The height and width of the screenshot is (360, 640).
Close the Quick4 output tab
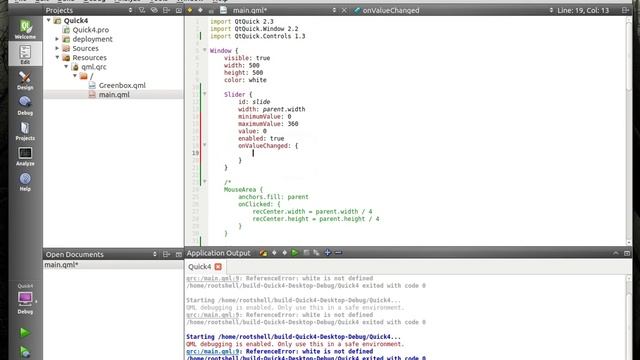tap(218, 267)
